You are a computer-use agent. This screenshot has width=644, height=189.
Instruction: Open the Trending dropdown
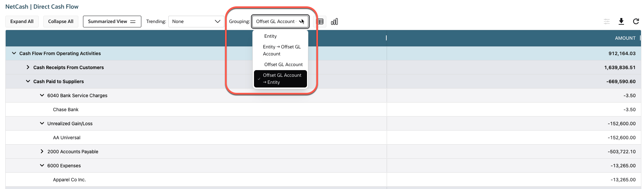pyautogui.click(x=196, y=22)
